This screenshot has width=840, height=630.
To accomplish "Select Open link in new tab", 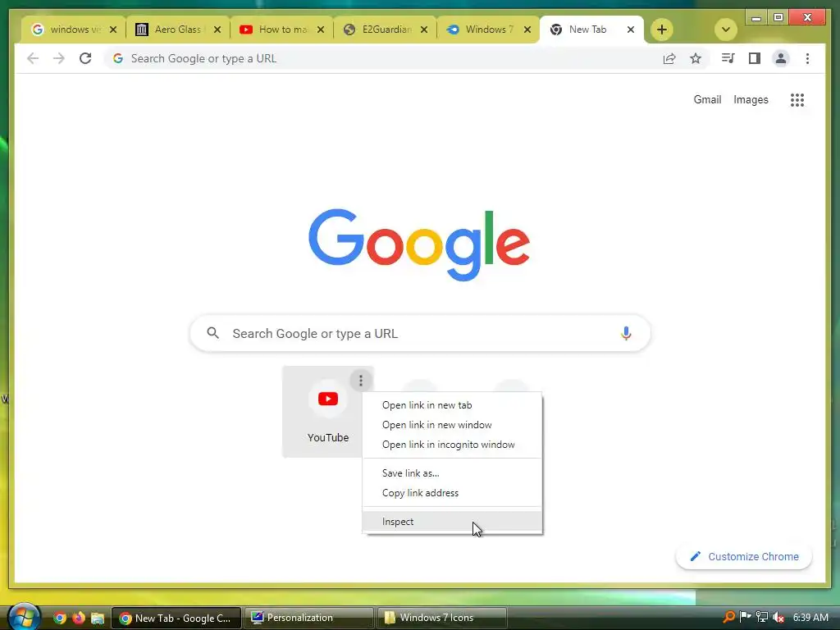I will [x=452, y=405].
